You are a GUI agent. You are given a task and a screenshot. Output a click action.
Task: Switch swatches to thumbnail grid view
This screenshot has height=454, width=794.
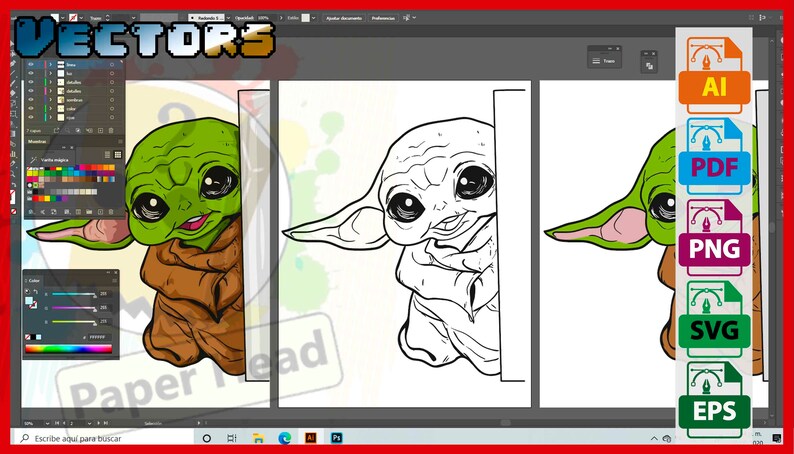pos(117,154)
